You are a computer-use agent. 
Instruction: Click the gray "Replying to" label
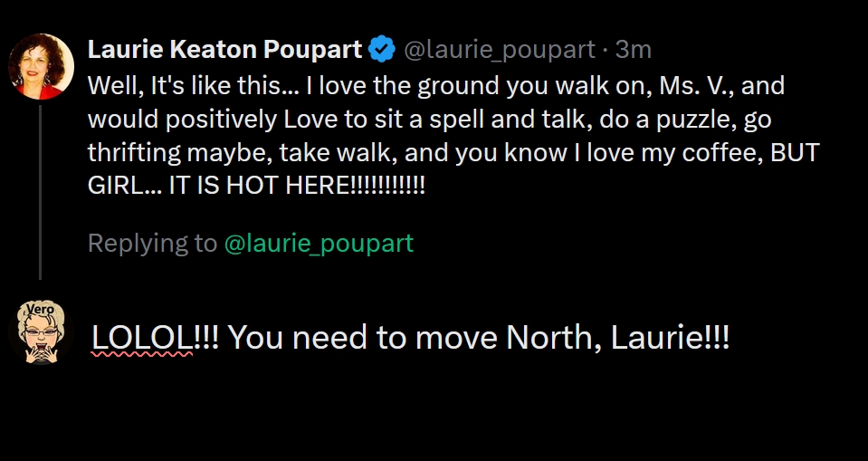152,244
